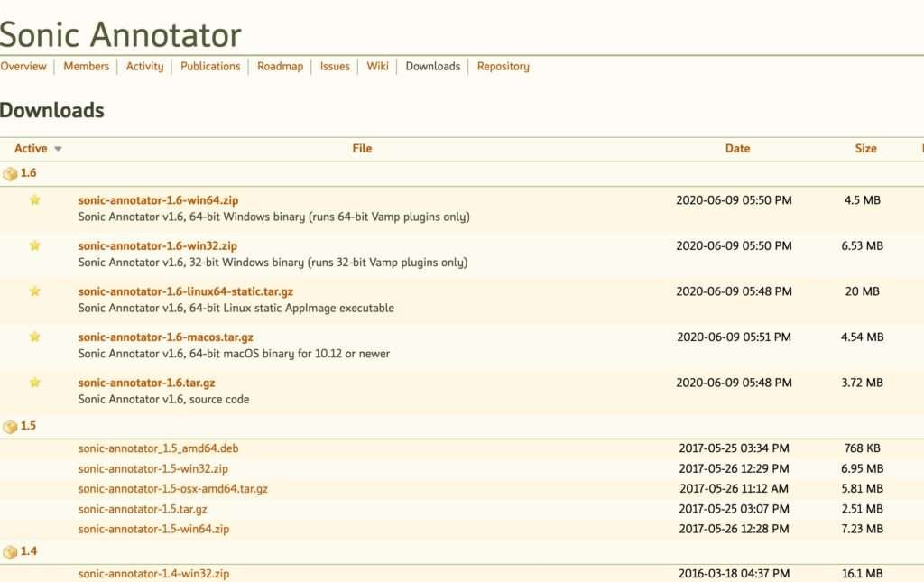Download sonic-annotator-1.5-osx-amd64.tar.gz

[x=172, y=489]
